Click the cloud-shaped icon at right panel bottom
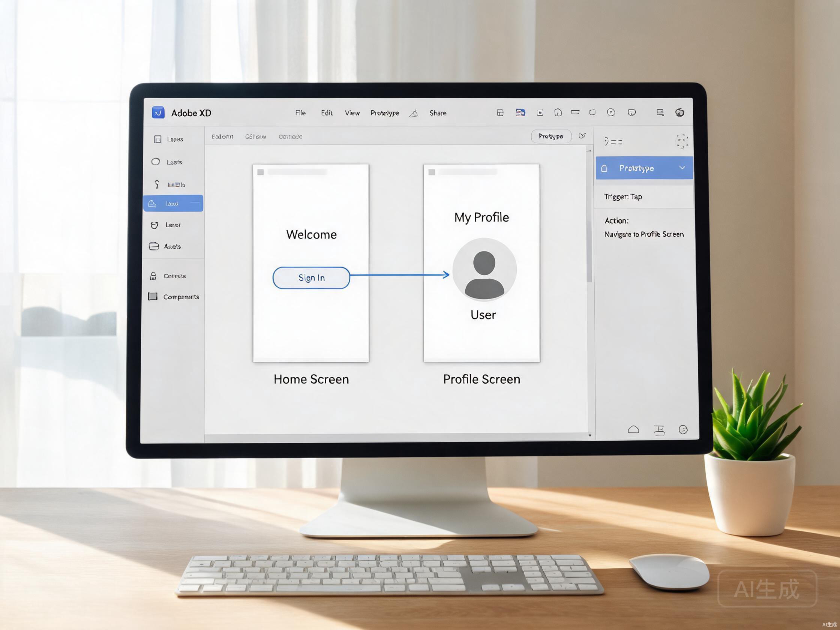Viewport: 840px width, 630px height. click(x=633, y=429)
